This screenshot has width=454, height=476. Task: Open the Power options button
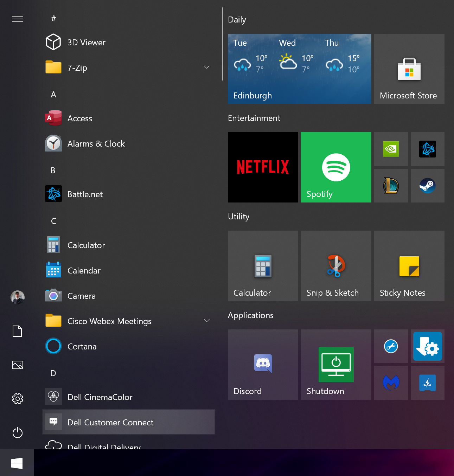18,432
